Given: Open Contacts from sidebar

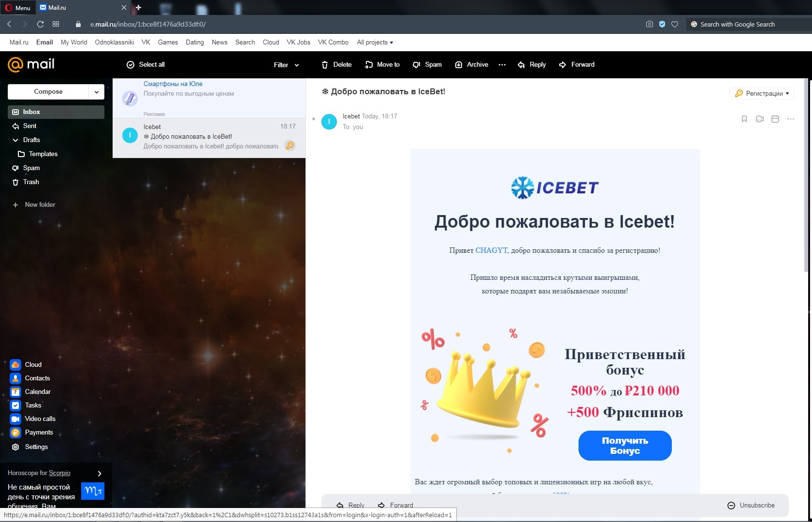Looking at the screenshot, I should (30, 378).
